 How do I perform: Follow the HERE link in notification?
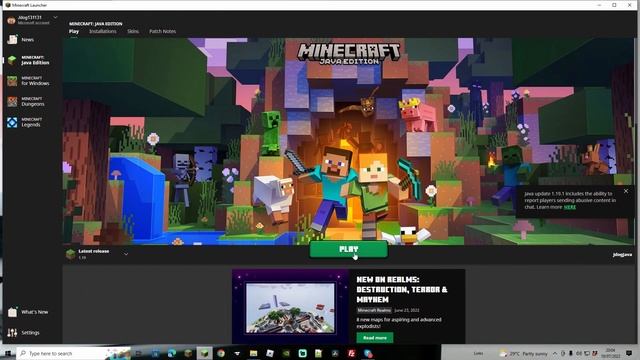[570, 207]
